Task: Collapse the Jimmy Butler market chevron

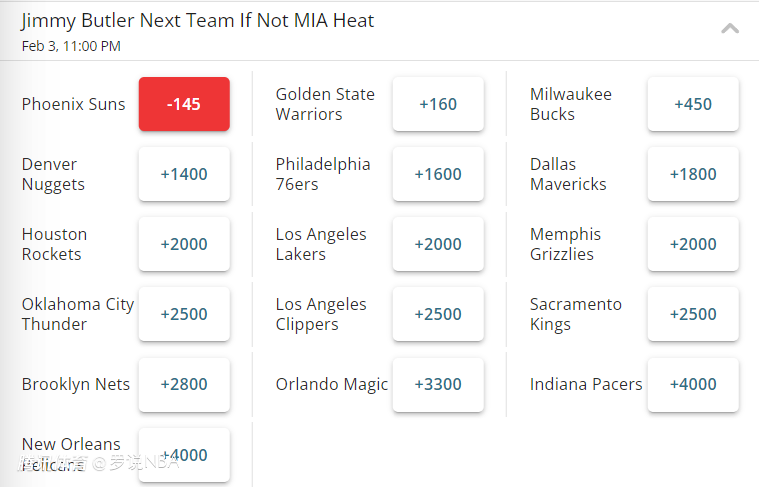Action: point(730,28)
